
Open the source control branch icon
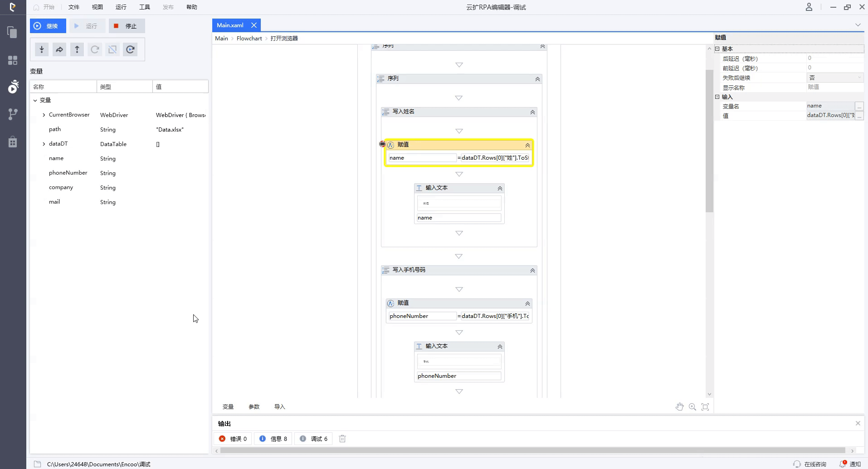pos(13,114)
